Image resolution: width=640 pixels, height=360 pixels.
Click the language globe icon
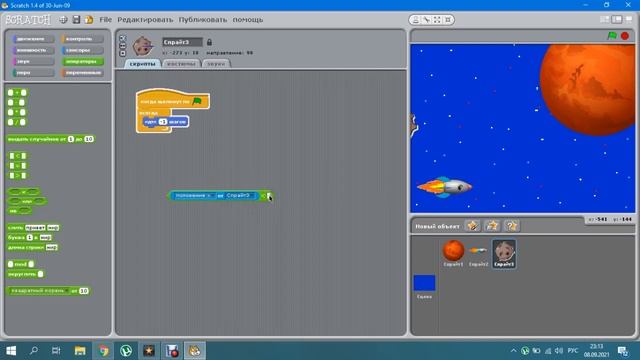click(63, 20)
